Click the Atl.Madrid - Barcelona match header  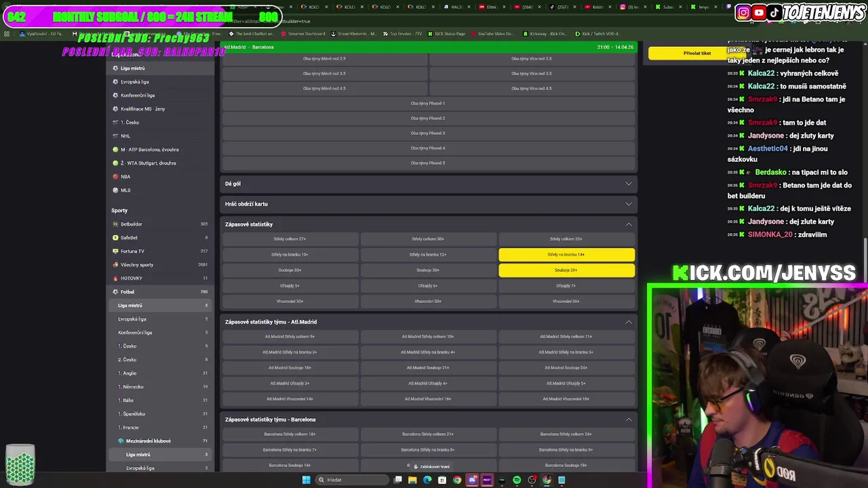tap(428, 47)
